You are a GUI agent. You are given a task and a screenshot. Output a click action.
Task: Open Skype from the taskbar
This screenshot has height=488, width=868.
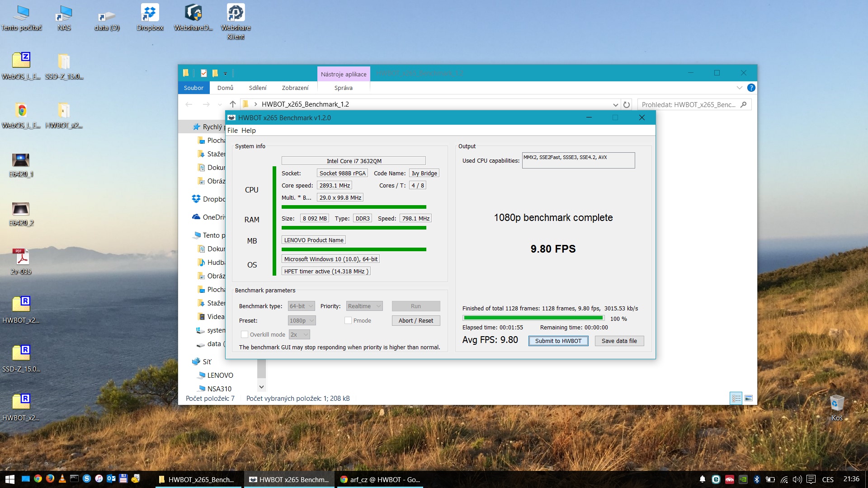[87, 479]
